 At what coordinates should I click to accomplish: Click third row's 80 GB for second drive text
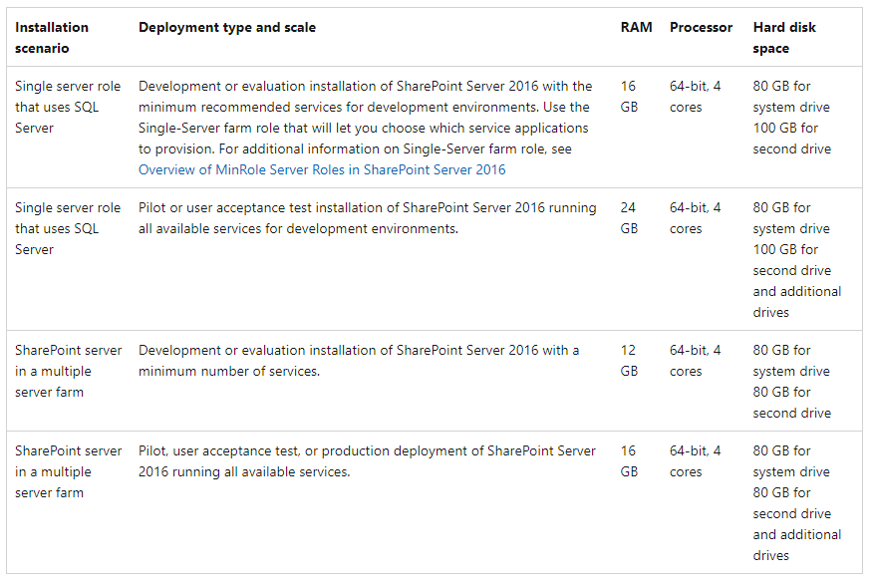coord(791,403)
